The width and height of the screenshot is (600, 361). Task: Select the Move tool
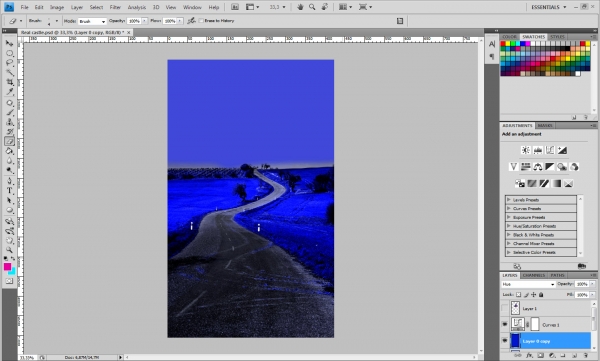(x=9, y=43)
